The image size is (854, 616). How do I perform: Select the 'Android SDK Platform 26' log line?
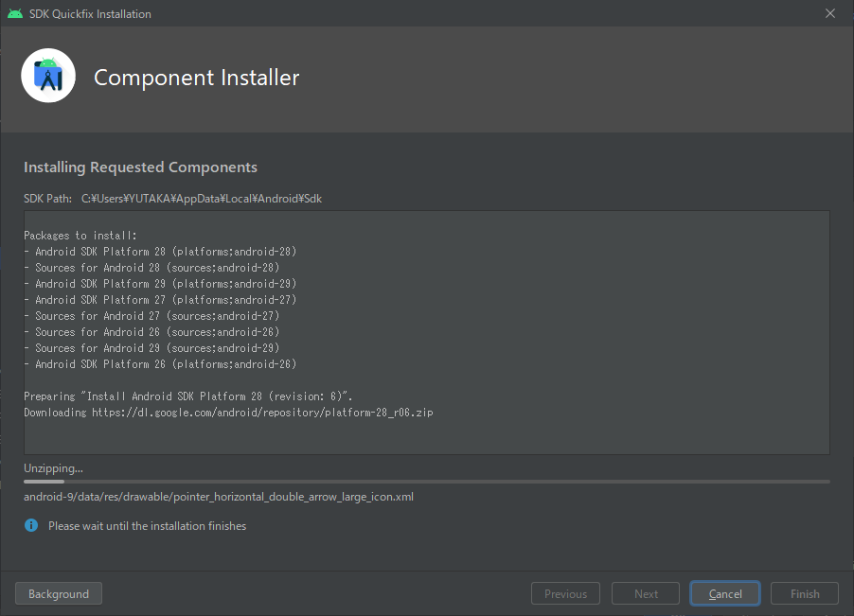(x=160, y=364)
